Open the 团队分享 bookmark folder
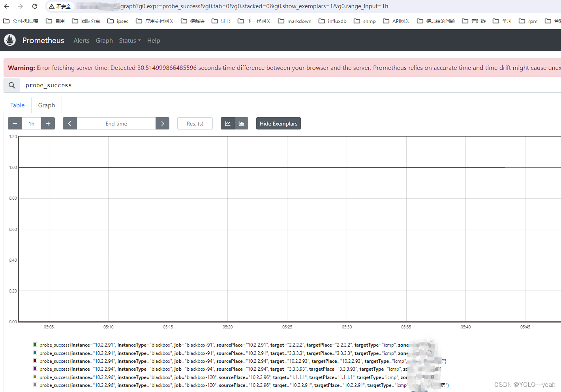This screenshot has width=561, height=392. (86, 21)
